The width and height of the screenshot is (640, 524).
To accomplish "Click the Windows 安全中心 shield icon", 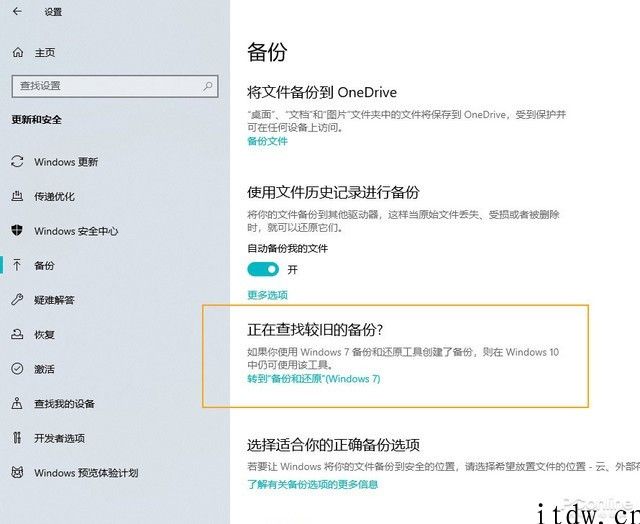I will click(x=17, y=231).
